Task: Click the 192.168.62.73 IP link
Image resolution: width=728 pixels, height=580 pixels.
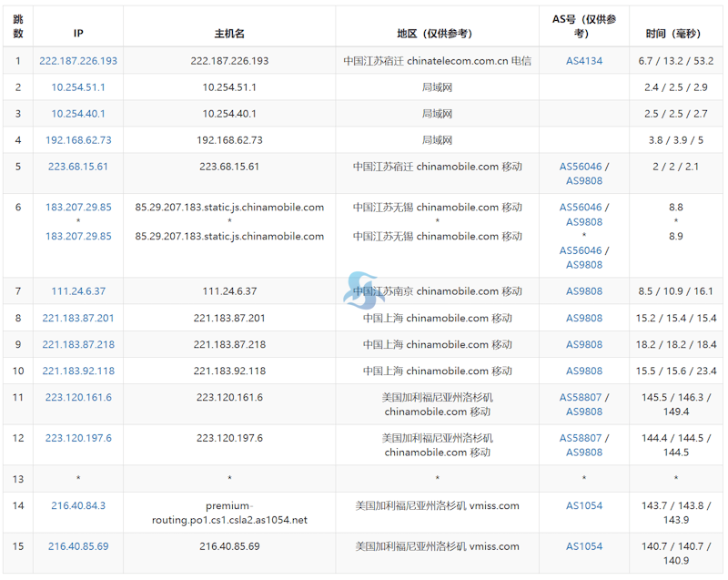Action: pos(78,140)
